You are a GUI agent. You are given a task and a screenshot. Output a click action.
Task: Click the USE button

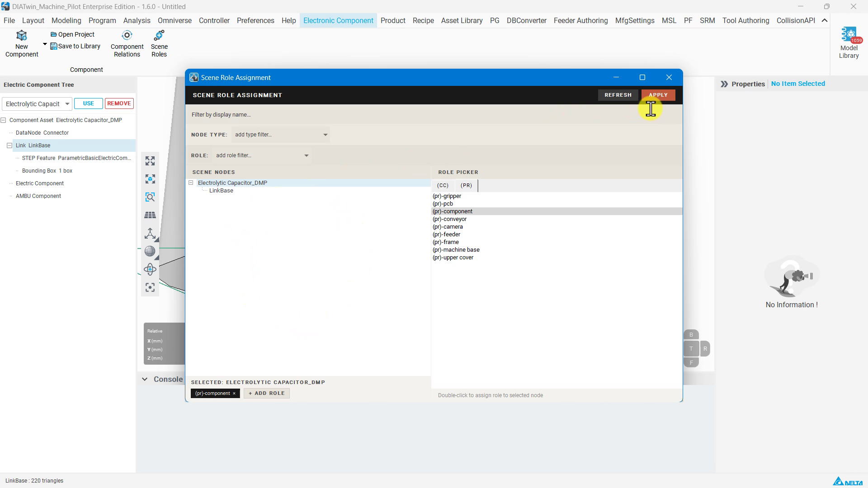pyautogui.click(x=89, y=103)
